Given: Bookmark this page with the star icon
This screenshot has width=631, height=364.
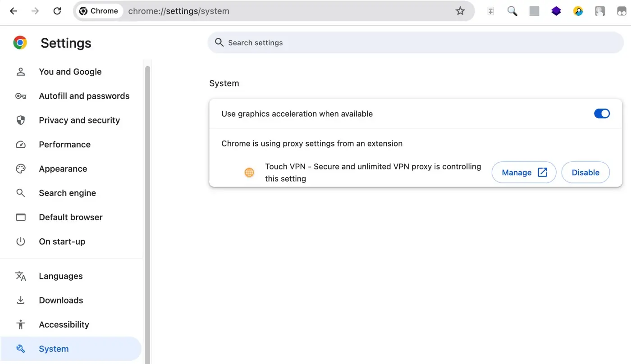Looking at the screenshot, I should (x=460, y=11).
